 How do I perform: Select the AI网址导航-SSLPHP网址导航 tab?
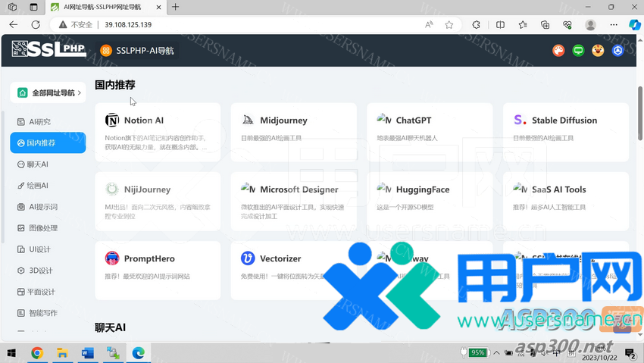click(106, 7)
